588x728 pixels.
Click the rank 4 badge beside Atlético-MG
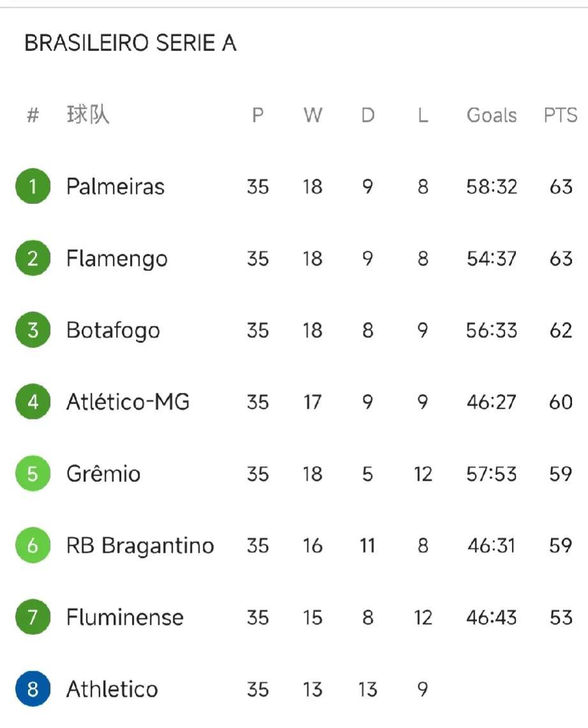[33, 402]
